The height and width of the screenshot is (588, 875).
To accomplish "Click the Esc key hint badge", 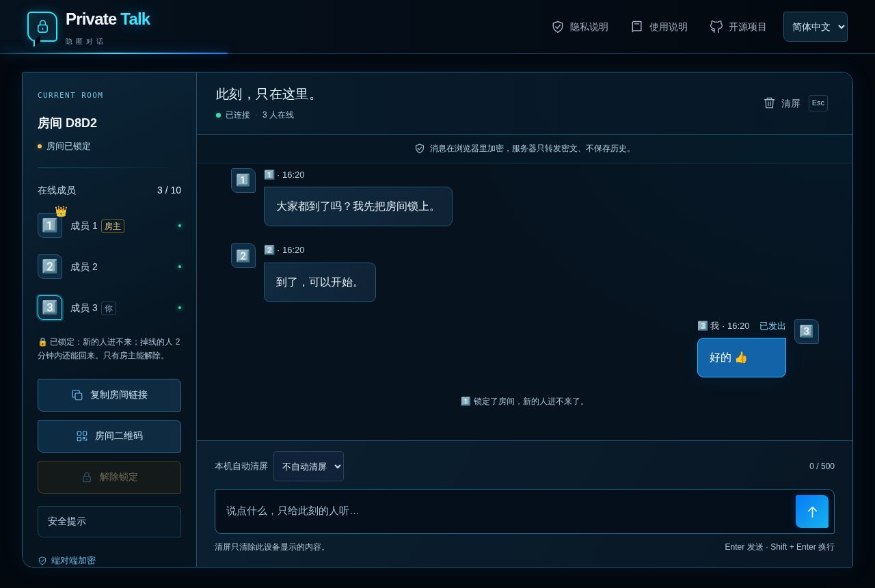I will tap(818, 103).
